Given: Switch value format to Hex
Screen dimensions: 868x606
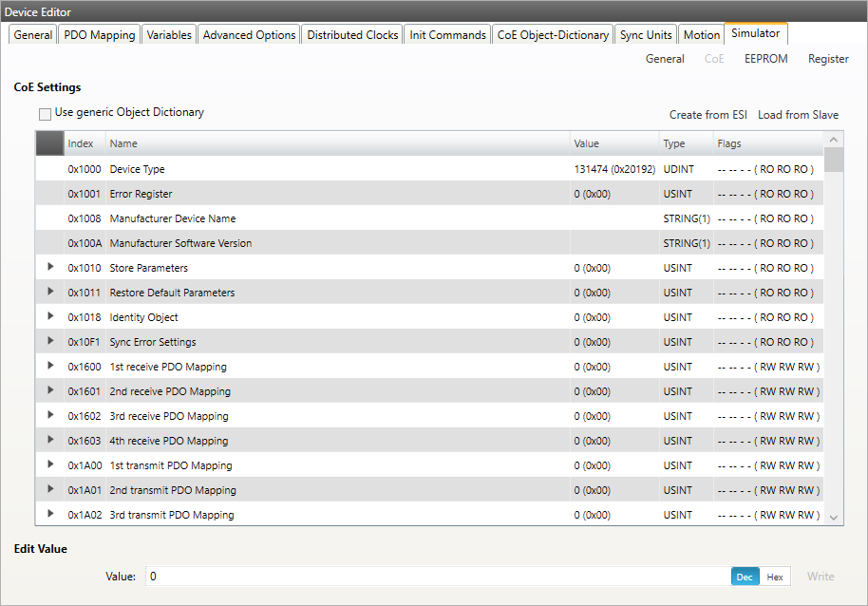Looking at the screenshot, I should (775, 577).
